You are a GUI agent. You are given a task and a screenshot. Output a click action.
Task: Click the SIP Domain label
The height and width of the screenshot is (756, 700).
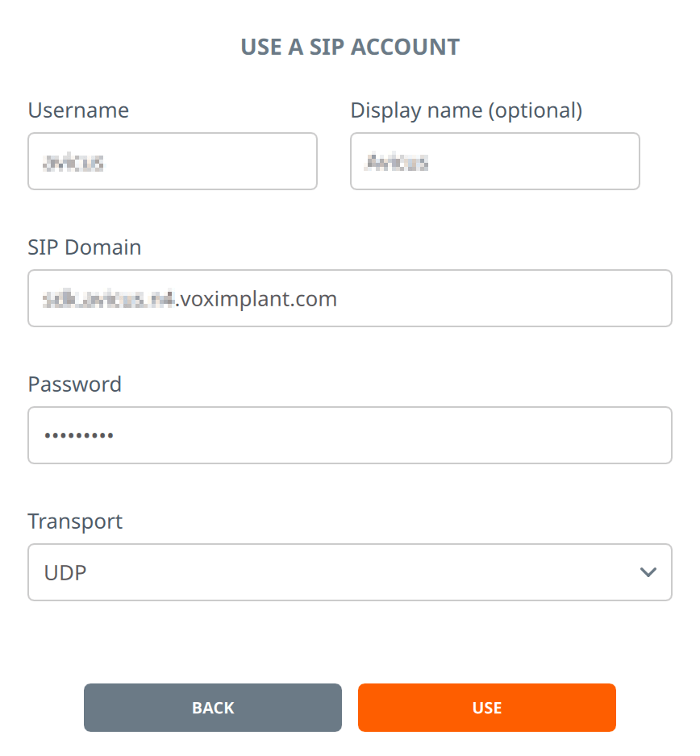tap(85, 247)
